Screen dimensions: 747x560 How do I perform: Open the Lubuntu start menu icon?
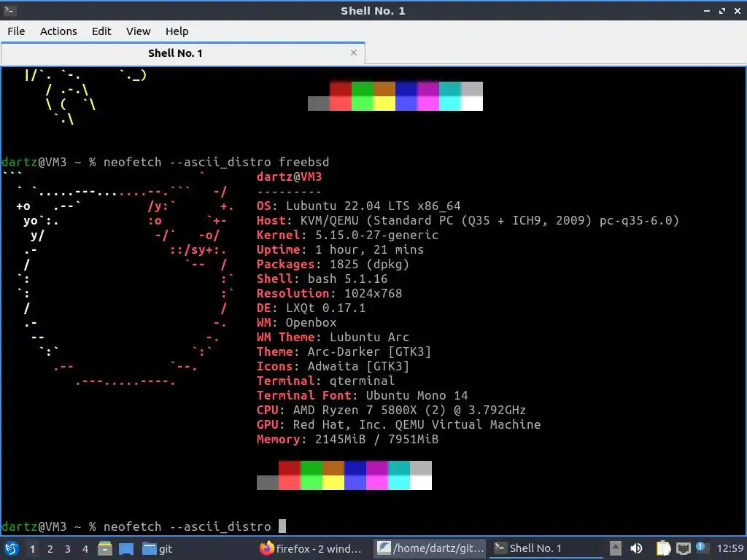[x=12, y=548]
